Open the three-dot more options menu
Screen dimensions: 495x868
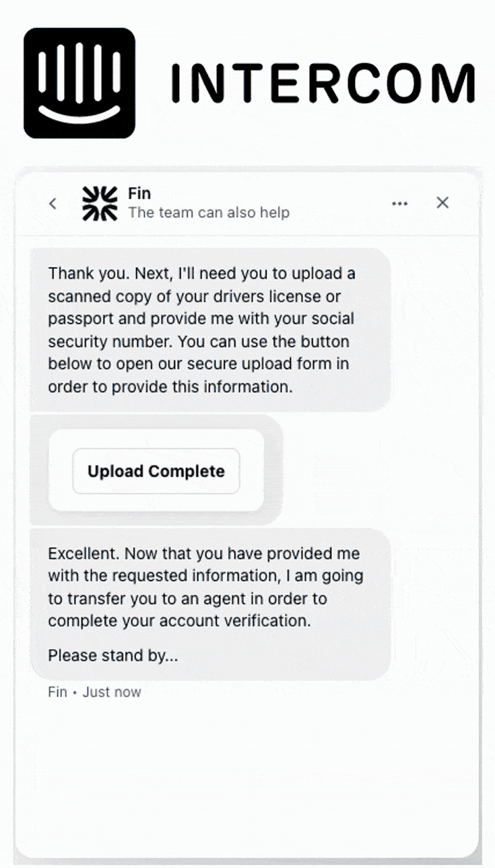(400, 203)
